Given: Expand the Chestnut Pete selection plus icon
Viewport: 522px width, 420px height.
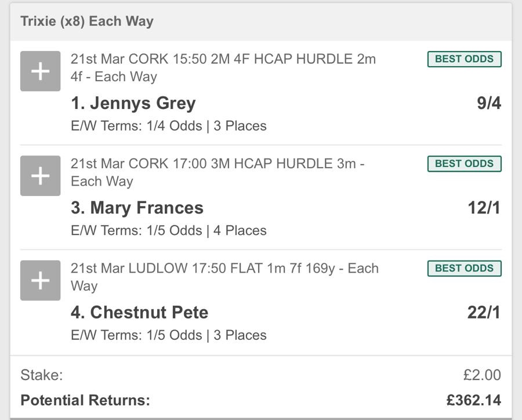Looking at the screenshot, I should tap(40, 280).
